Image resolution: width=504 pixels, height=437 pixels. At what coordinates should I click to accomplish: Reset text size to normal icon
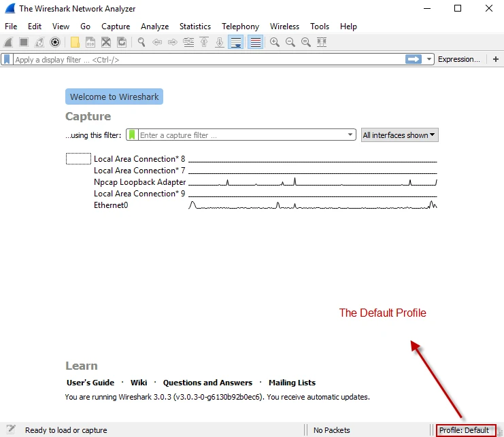pos(306,42)
